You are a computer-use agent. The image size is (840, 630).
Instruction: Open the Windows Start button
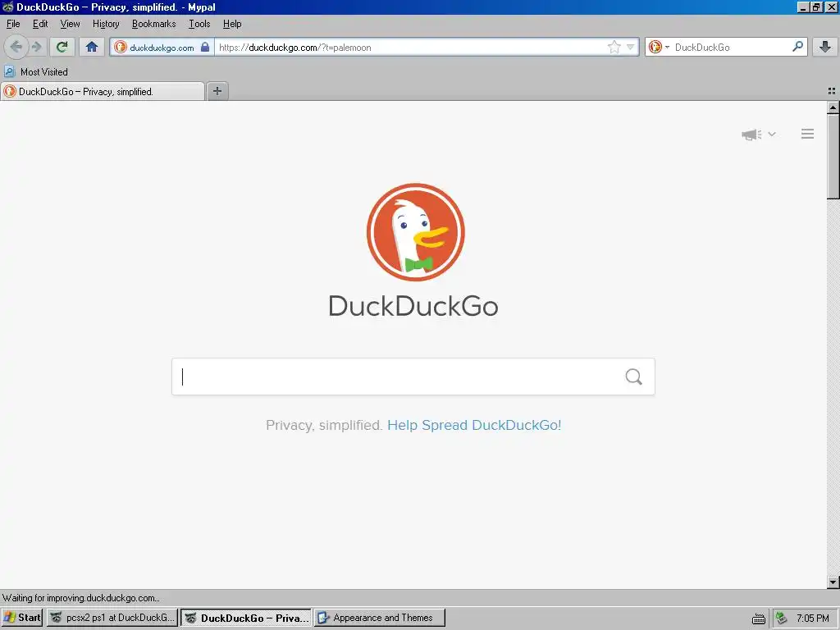(x=22, y=618)
